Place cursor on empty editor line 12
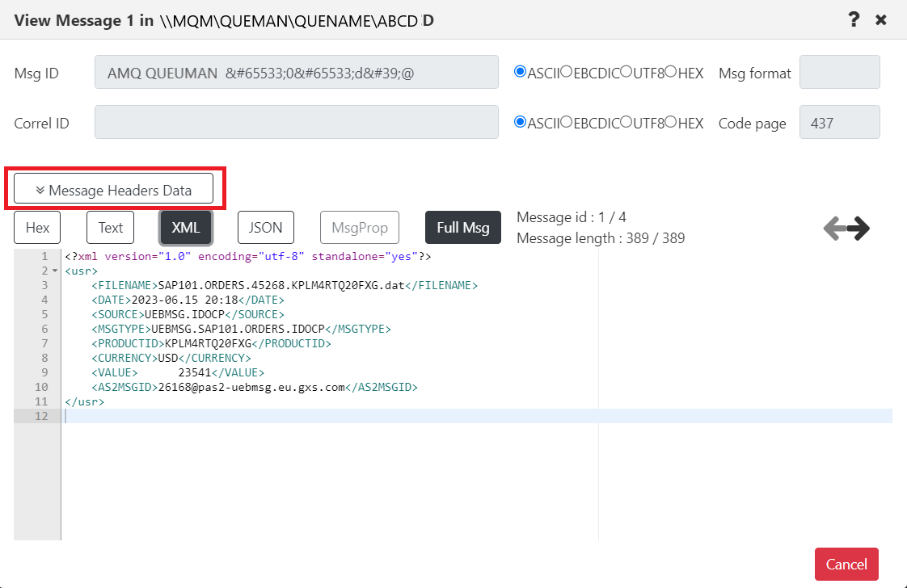Screen dimensions: 907x588 pyautogui.click(x=476, y=416)
